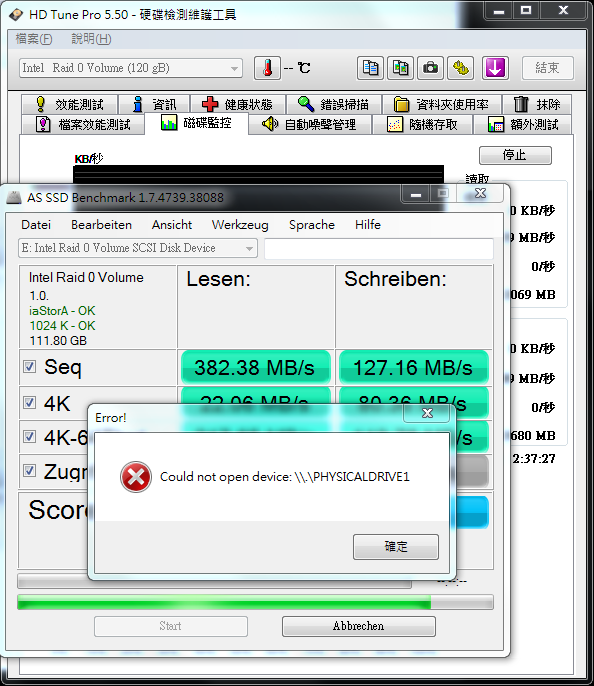Screen dimensions: 594x686
Task: Open the 資訊 info tab
Action: (x=154, y=105)
